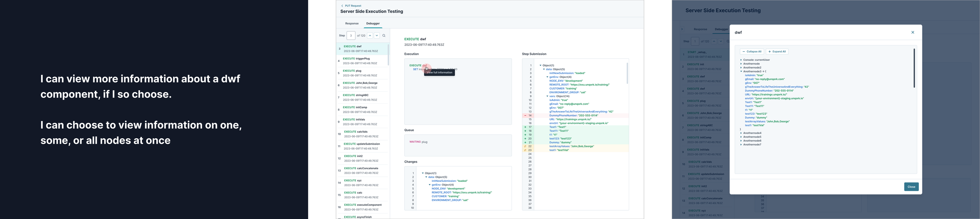Select step 12 EXECUTE init2
This screenshot has width=980, height=219.
(363, 158)
